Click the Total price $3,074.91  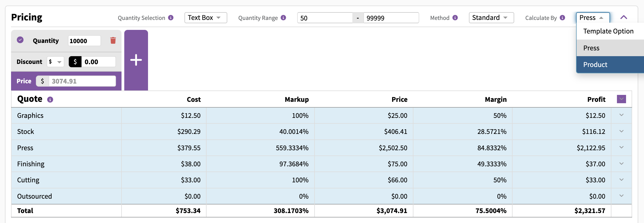click(392, 211)
